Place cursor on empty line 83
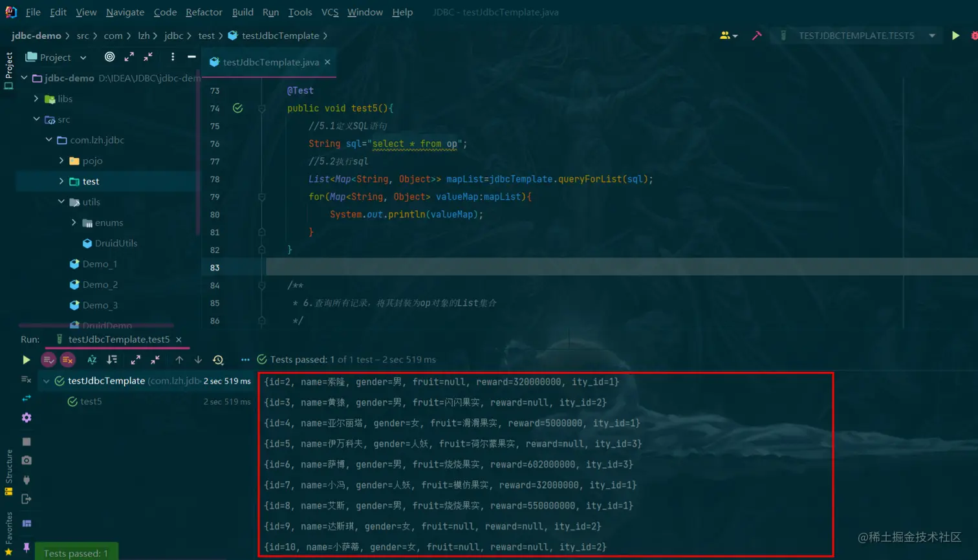 [x=622, y=267]
